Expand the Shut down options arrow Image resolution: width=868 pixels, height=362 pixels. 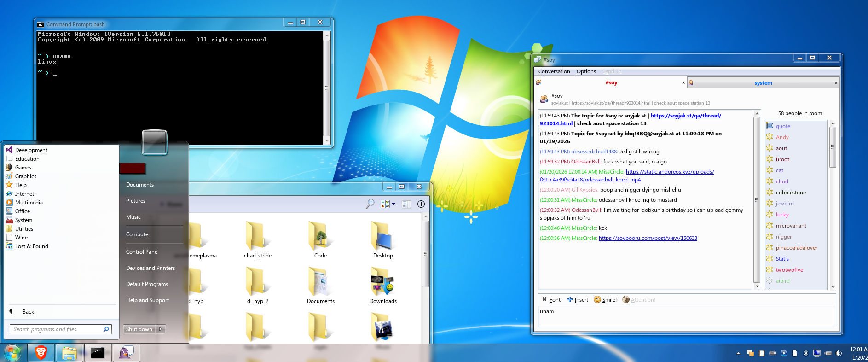click(161, 329)
